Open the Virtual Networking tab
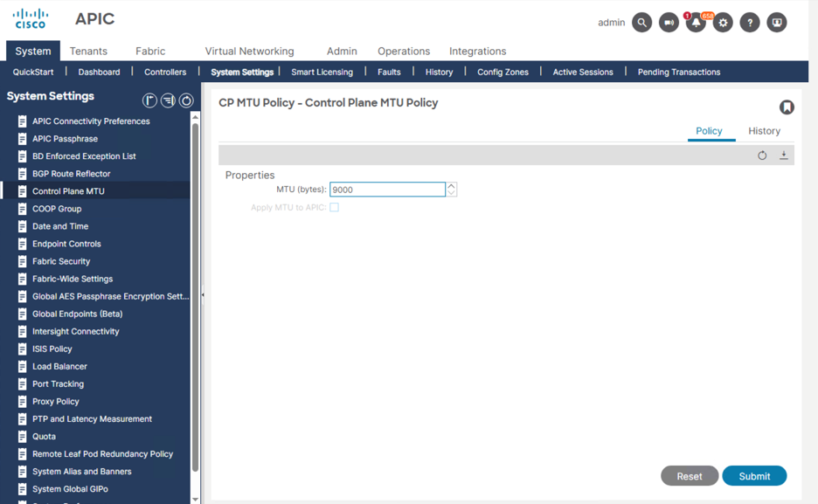 pyautogui.click(x=249, y=51)
